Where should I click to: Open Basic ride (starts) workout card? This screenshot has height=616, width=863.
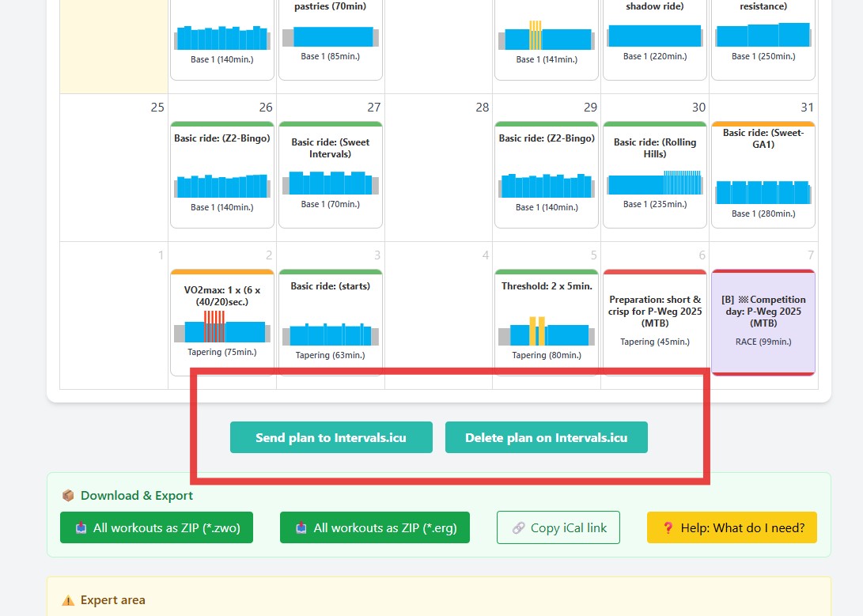(330, 323)
